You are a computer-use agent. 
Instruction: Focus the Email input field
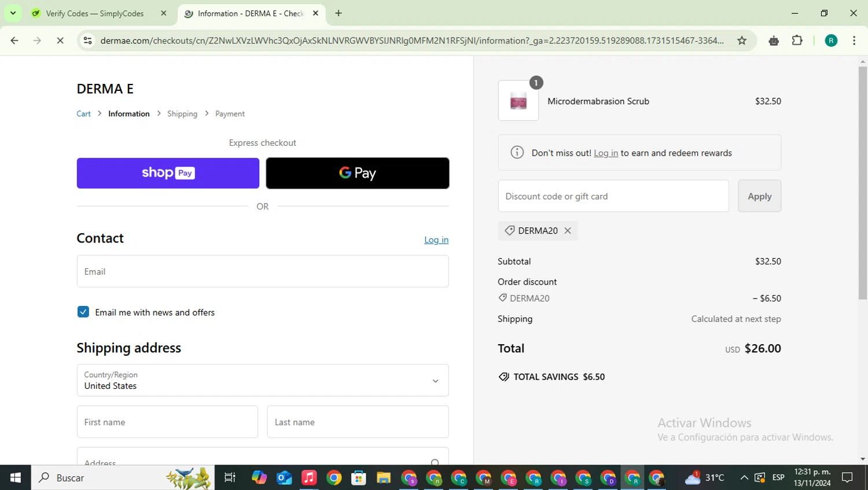(x=263, y=271)
